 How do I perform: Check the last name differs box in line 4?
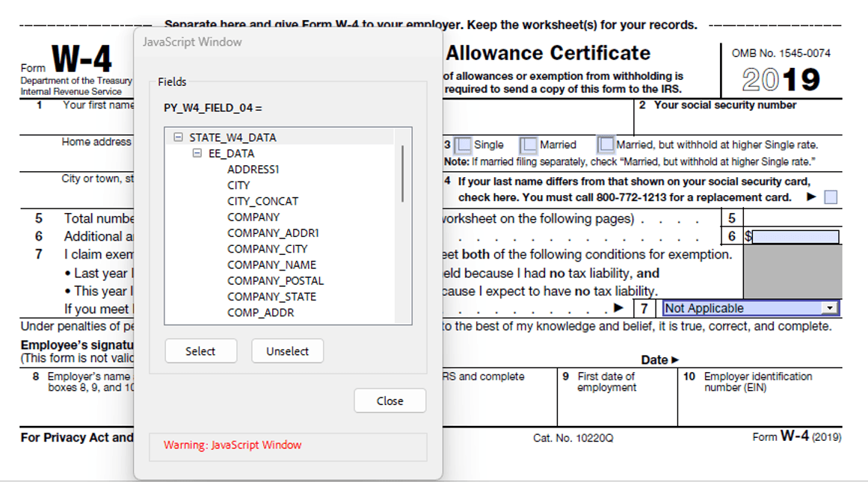point(830,197)
